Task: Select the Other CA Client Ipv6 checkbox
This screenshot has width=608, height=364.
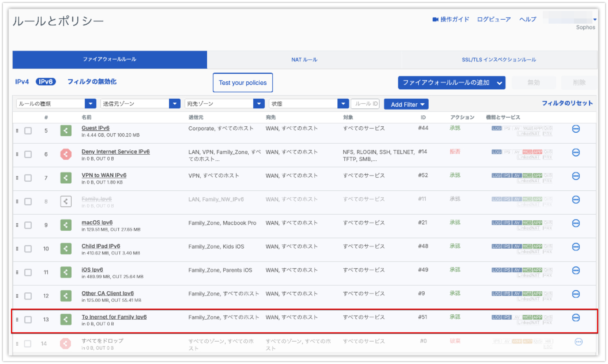Action: click(28, 296)
